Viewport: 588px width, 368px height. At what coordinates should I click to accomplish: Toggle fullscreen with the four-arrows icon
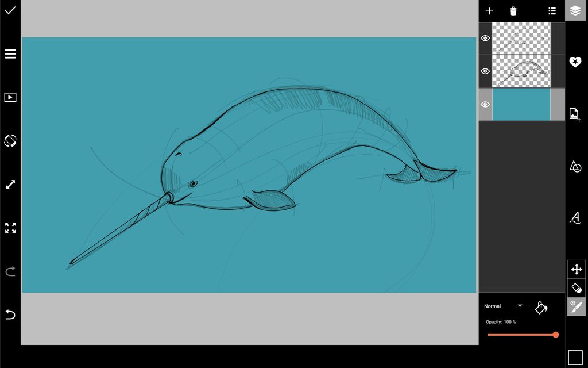pos(10,228)
